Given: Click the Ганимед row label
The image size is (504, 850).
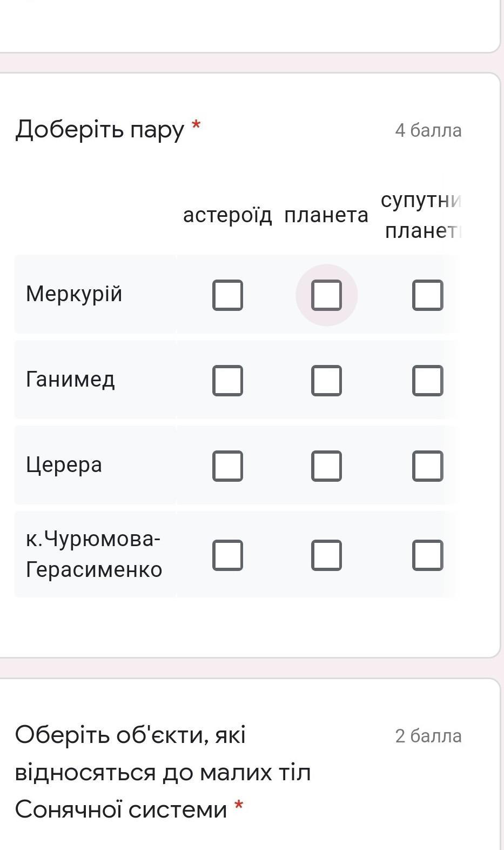Looking at the screenshot, I should pos(70,380).
